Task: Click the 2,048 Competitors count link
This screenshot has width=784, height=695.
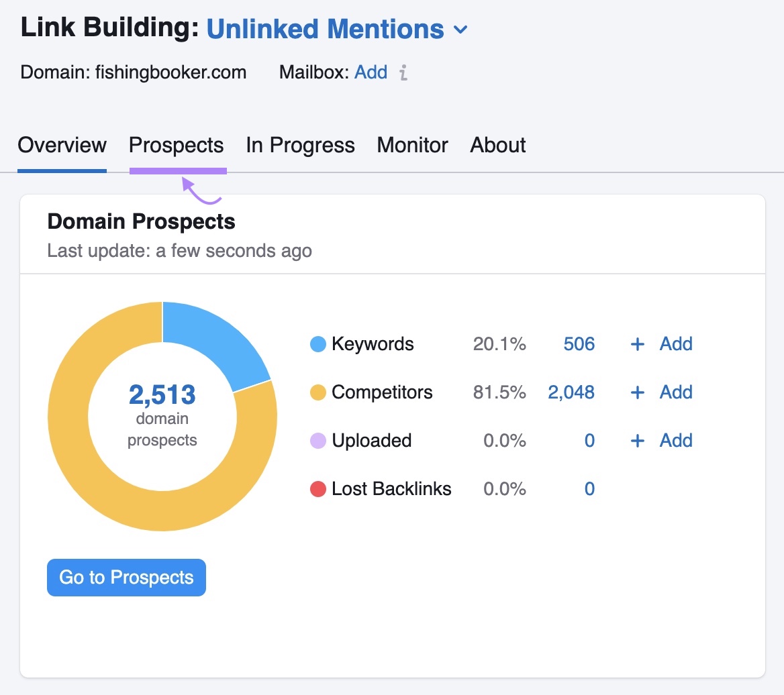Action: [x=571, y=392]
